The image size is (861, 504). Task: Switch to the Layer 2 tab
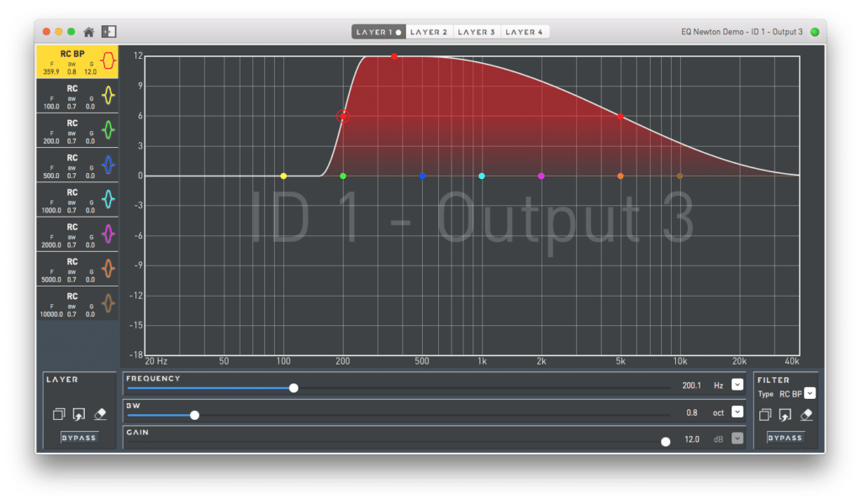pyautogui.click(x=429, y=32)
